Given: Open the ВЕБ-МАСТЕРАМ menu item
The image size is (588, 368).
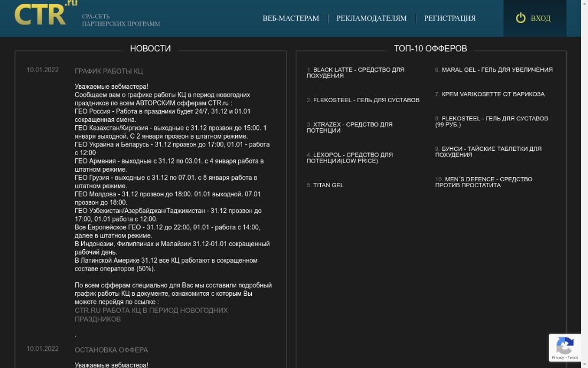Looking at the screenshot, I should click(290, 18).
